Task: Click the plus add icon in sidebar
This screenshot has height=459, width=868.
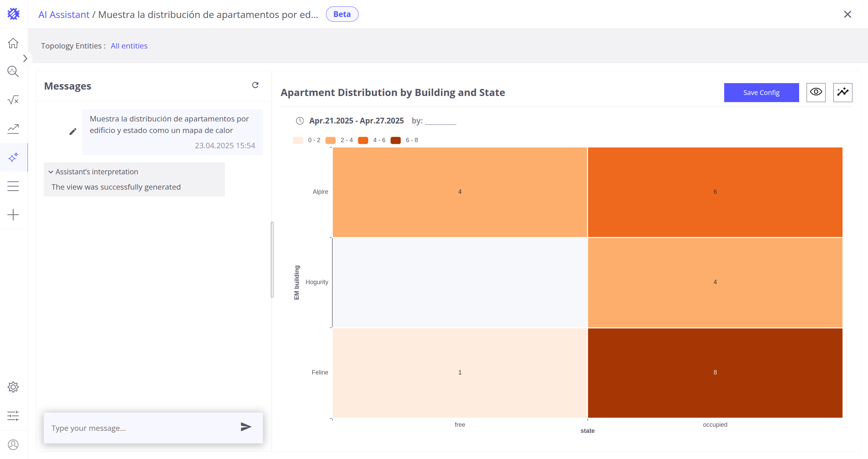Action: coord(13,215)
